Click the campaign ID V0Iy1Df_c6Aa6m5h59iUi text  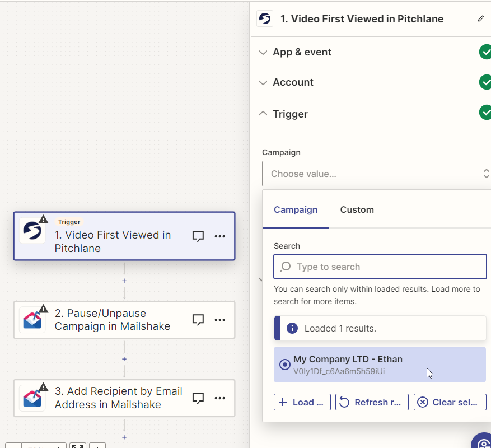[x=339, y=371]
